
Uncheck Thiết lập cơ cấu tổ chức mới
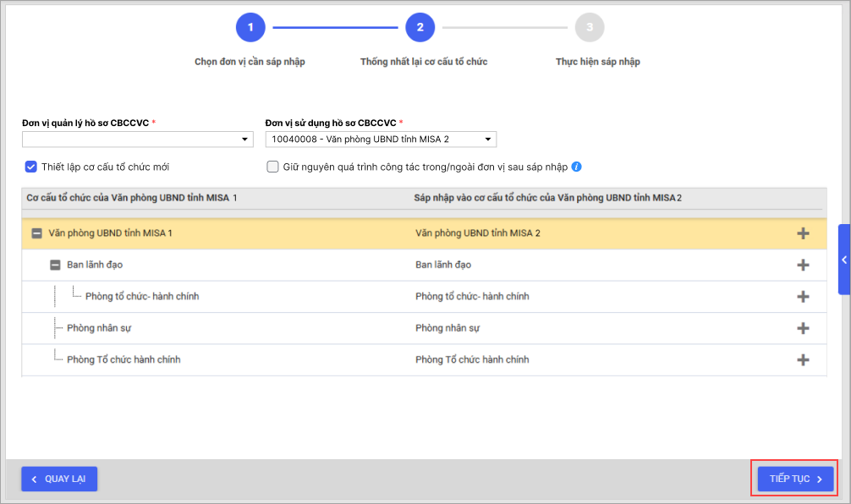click(31, 167)
